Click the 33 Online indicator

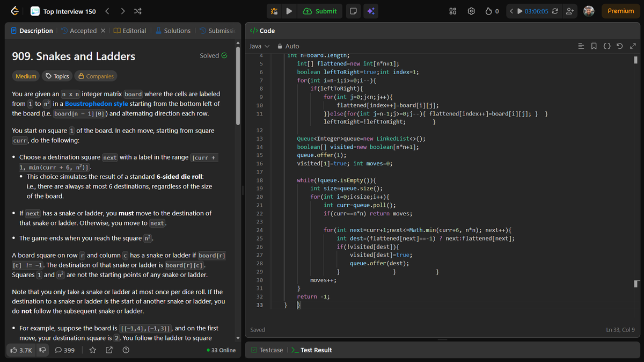[221, 350]
